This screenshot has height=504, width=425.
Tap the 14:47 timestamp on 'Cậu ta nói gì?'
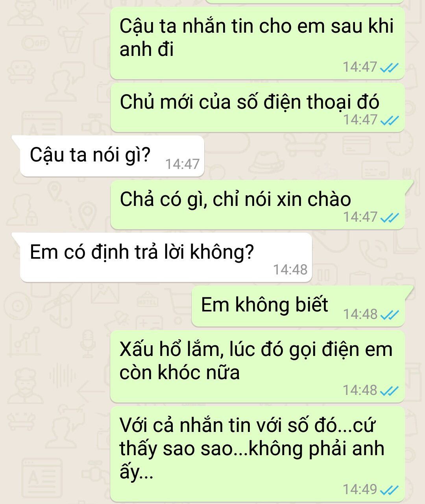pyautogui.click(x=183, y=164)
